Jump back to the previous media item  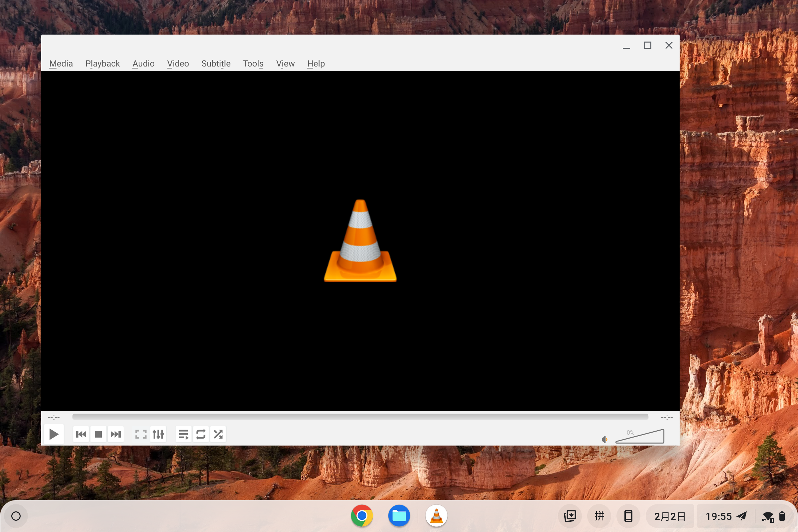click(x=81, y=434)
